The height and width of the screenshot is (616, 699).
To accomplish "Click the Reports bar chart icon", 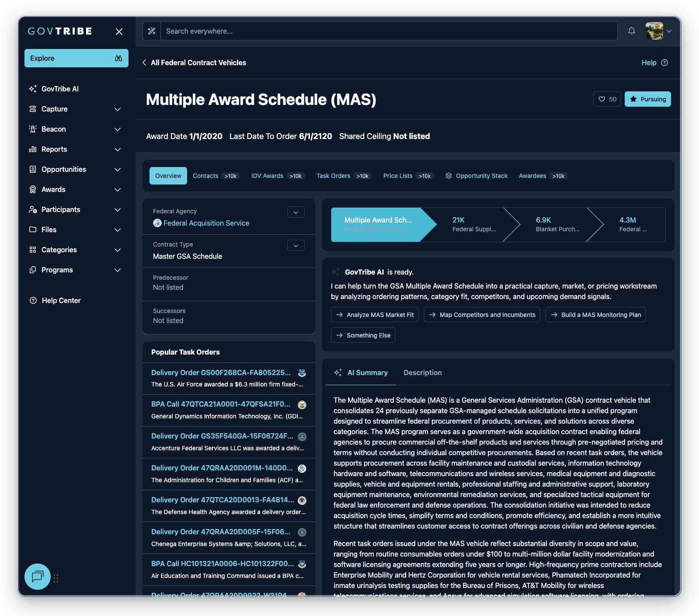I will click(33, 149).
